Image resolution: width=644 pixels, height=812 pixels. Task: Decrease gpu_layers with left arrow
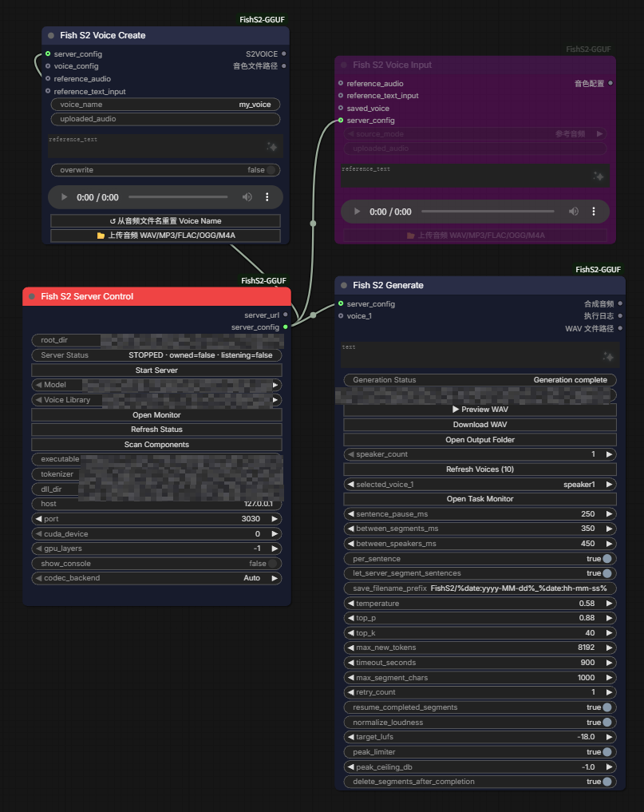(x=38, y=549)
